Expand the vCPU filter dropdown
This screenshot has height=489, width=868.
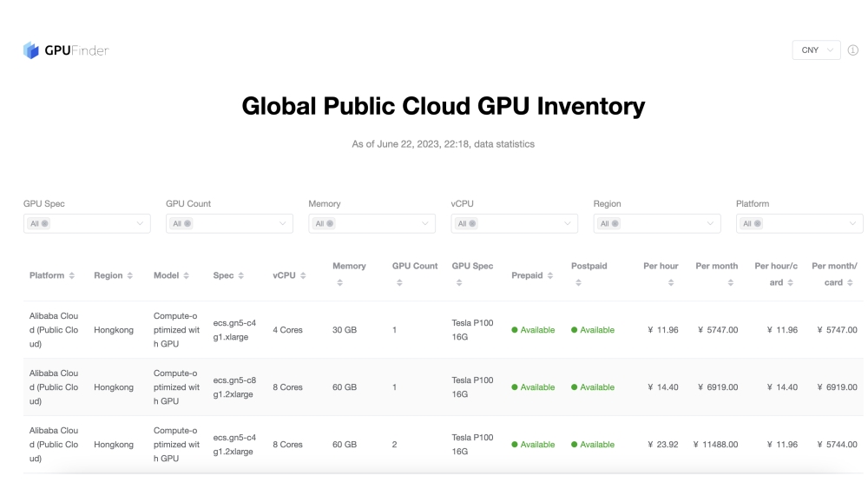(x=514, y=224)
